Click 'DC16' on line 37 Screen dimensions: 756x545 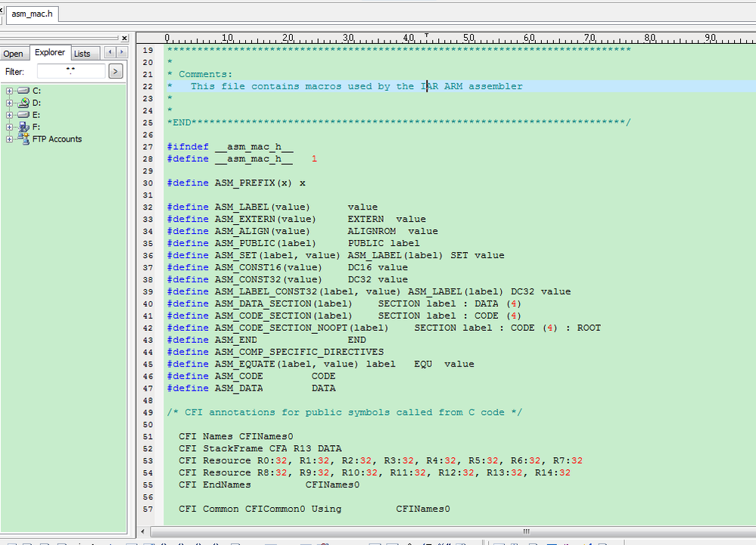pyautogui.click(x=359, y=267)
